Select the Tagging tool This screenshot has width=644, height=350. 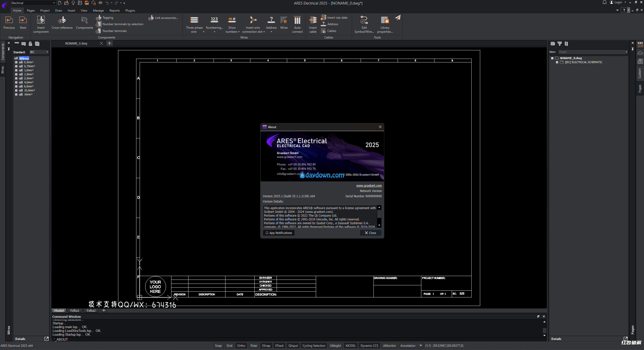105,18
